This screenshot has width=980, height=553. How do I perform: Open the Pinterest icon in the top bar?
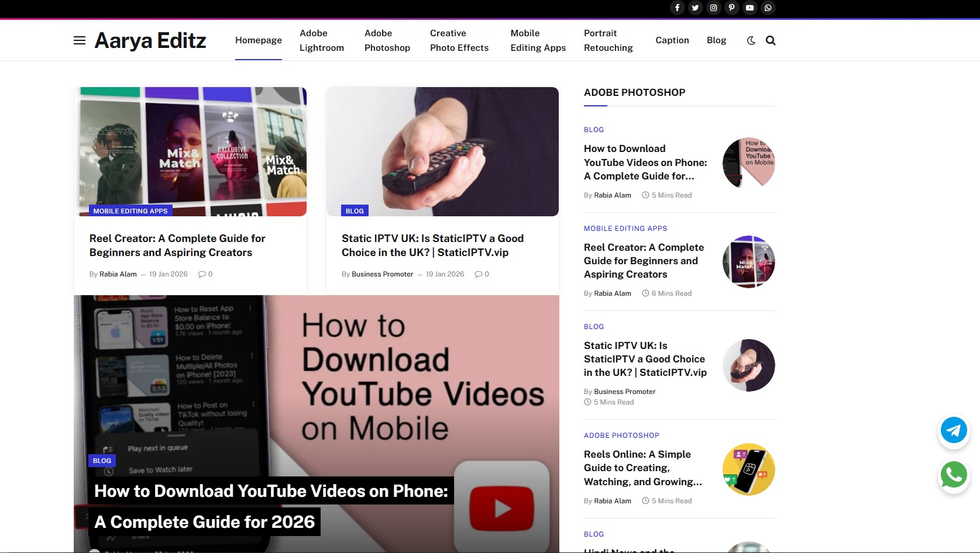[731, 8]
